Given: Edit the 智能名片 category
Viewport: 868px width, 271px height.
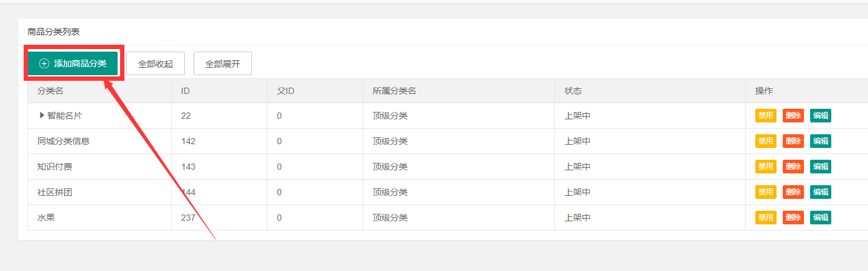Looking at the screenshot, I should click(820, 116).
